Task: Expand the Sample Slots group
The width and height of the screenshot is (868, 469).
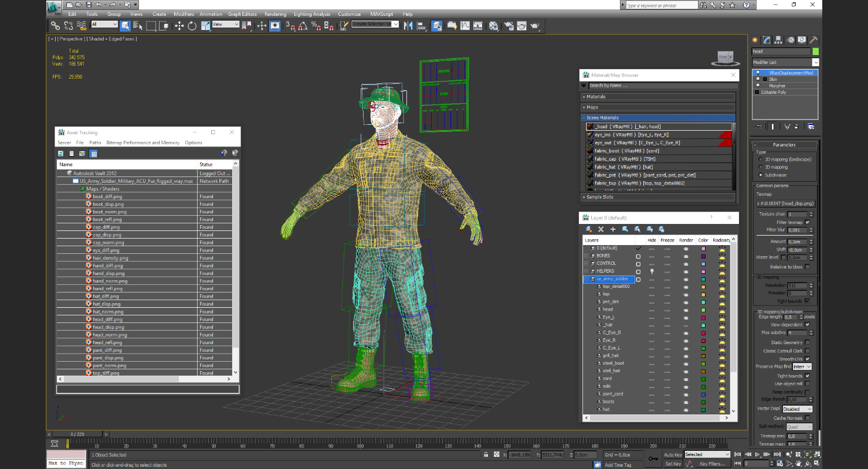Action: tap(657, 197)
